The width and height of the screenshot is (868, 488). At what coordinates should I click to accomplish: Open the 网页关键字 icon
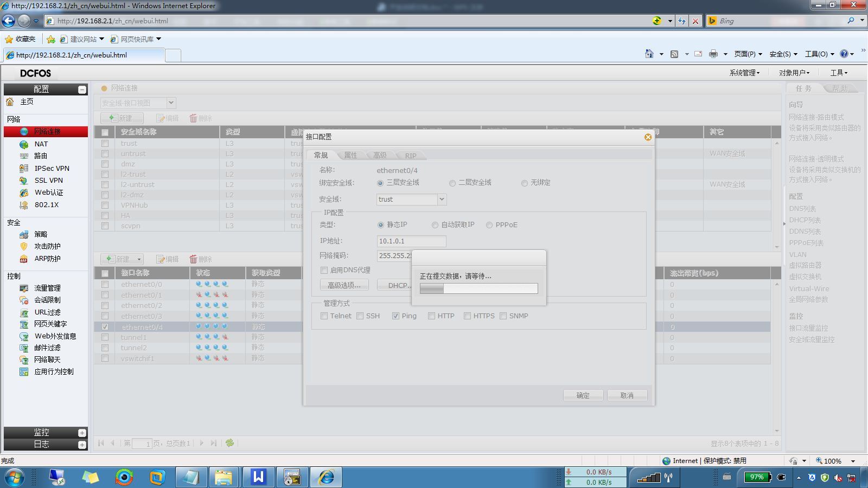click(x=24, y=324)
